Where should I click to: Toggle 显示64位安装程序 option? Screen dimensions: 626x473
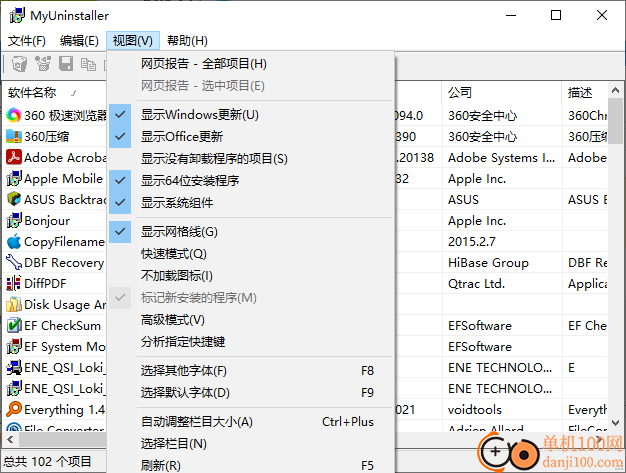[x=251, y=180]
